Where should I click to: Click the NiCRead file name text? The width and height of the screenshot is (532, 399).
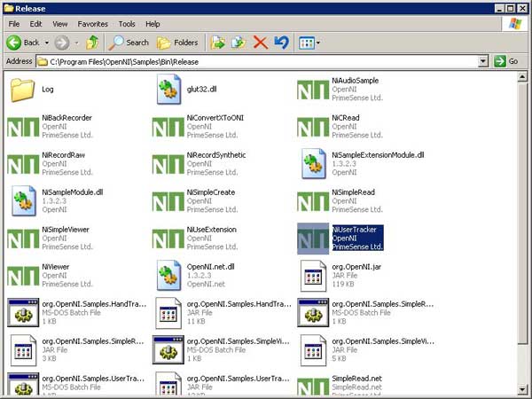pyautogui.click(x=346, y=118)
